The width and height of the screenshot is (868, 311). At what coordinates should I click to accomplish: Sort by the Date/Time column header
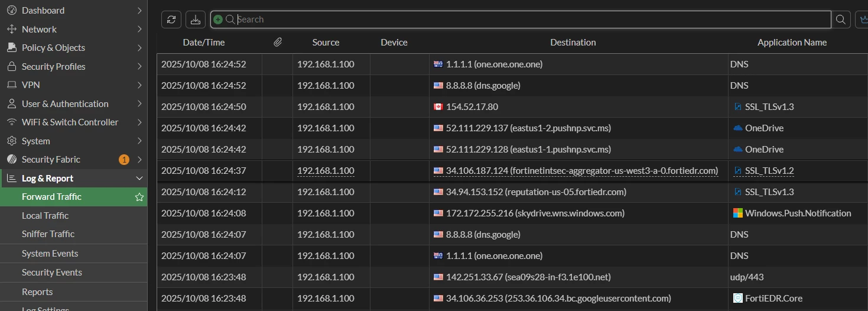pos(204,43)
